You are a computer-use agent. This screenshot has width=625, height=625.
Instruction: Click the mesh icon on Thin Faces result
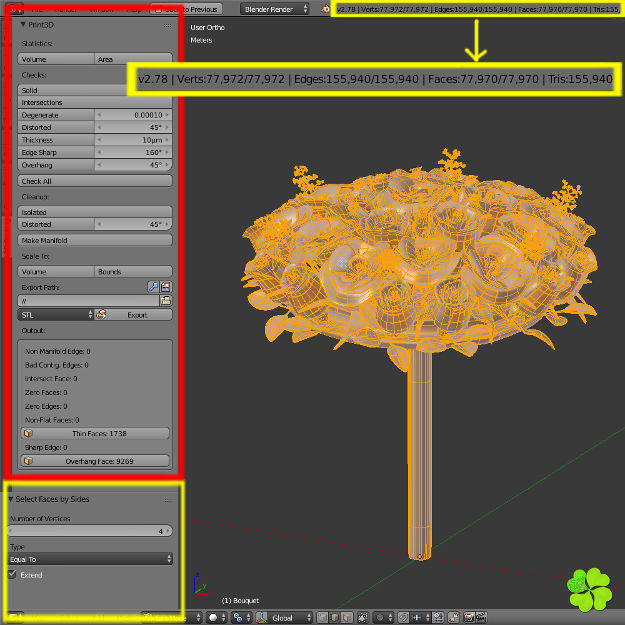point(28,433)
